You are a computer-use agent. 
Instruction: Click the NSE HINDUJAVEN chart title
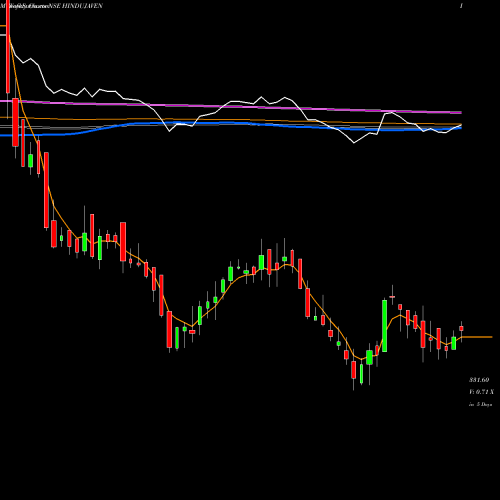(77, 6)
